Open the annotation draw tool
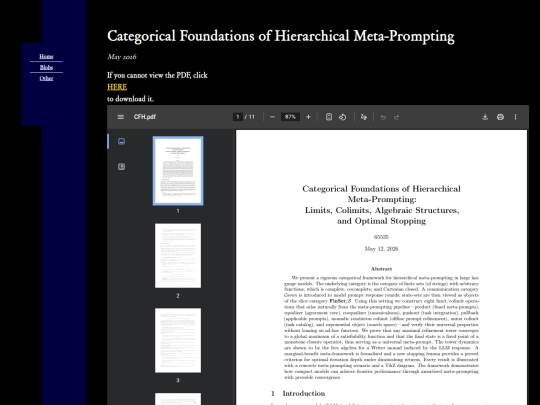This screenshot has height=405, width=540. pyautogui.click(x=364, y=117)
